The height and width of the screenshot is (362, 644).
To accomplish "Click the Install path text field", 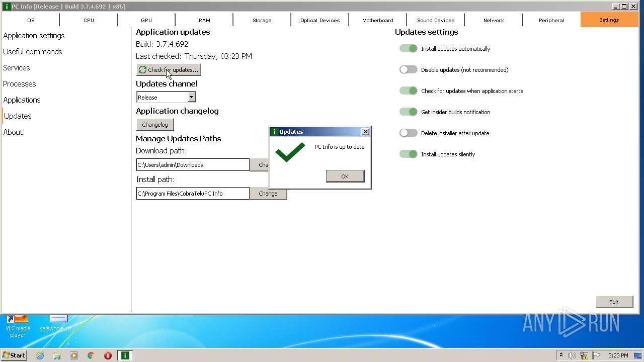I will [x=193, y=194].
